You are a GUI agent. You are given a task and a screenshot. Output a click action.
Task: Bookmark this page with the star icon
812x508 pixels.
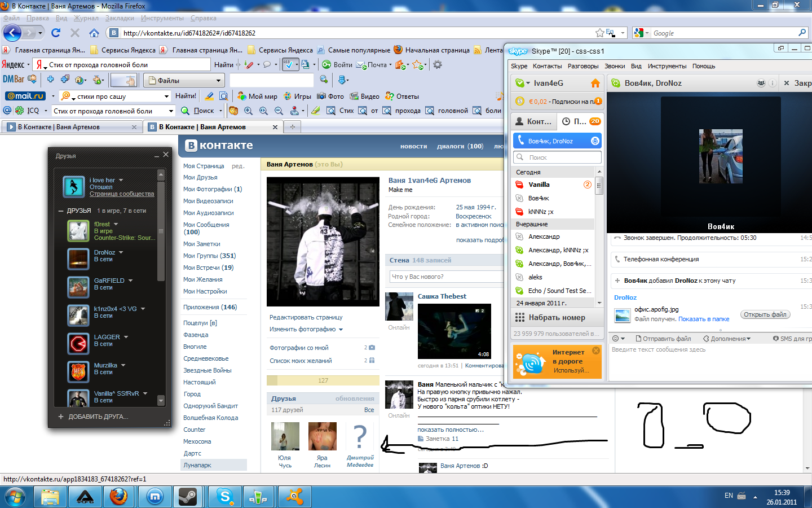[x=600, y=33]
